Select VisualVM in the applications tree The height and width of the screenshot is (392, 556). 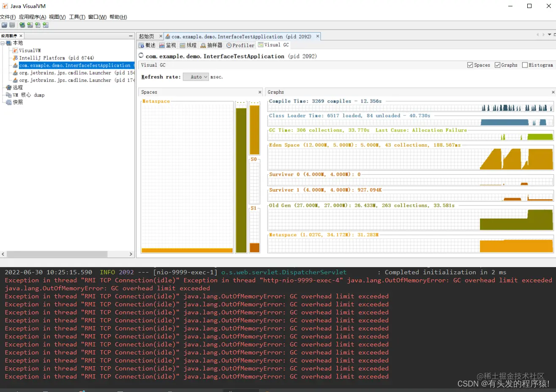(x=30, y=50)
